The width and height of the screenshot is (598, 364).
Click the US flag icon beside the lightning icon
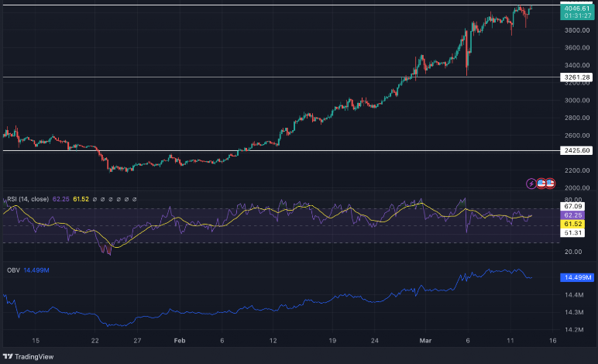tap(541, 184)
